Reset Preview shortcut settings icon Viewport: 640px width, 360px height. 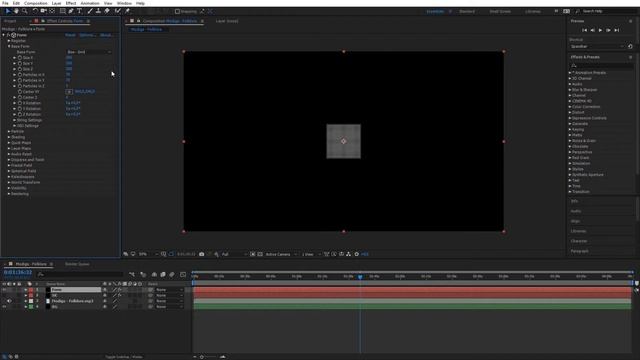point(630,47)
